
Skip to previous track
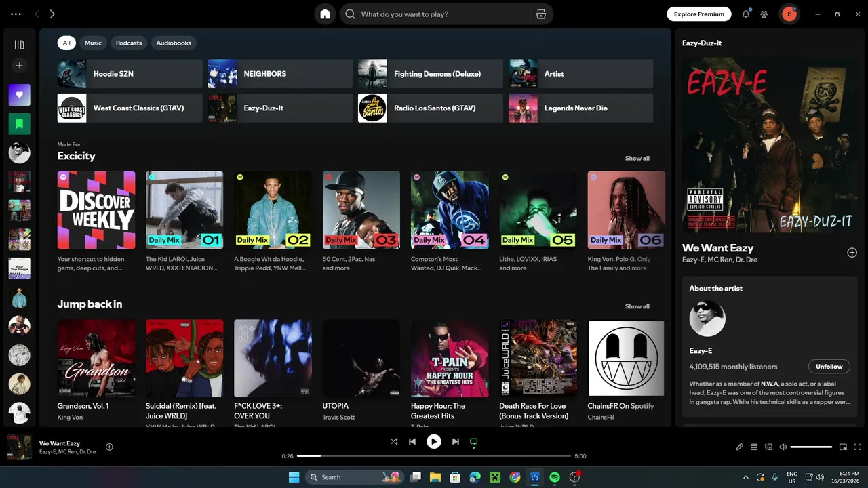tap(412, 441)
